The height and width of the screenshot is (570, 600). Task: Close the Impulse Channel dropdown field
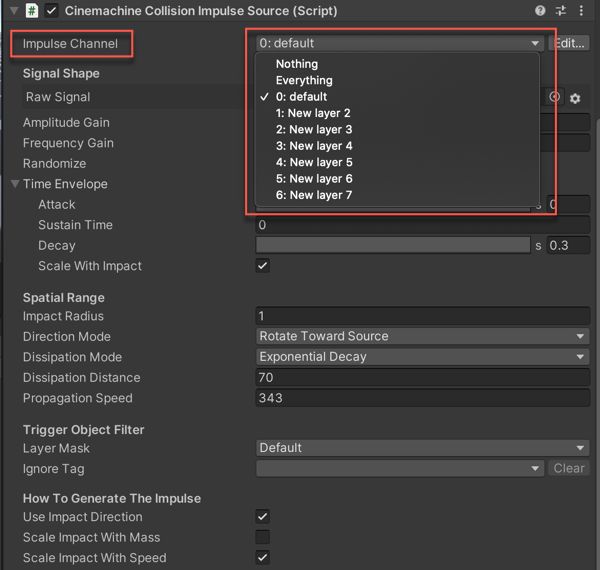tap(399, 43)
